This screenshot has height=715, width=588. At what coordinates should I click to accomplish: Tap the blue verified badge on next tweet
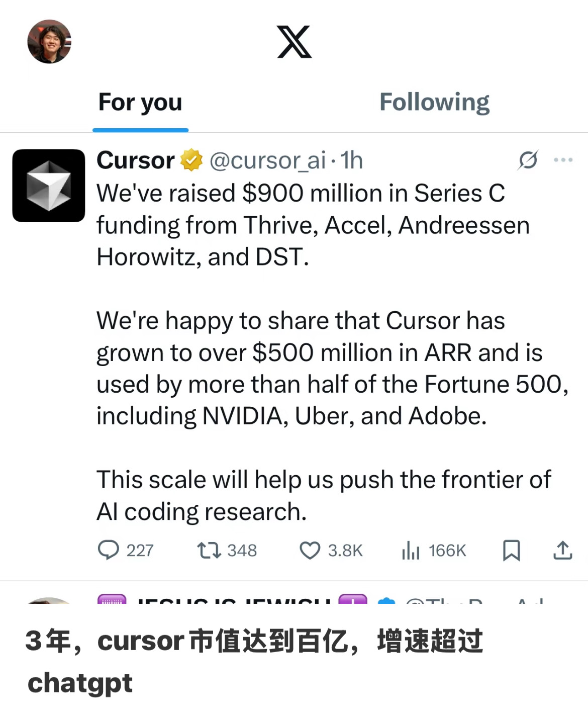tap(386, 600)
